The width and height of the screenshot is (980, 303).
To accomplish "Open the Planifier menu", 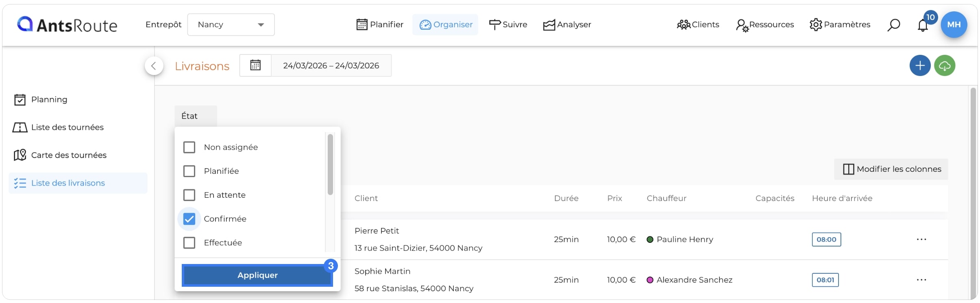I will (380, 25).
